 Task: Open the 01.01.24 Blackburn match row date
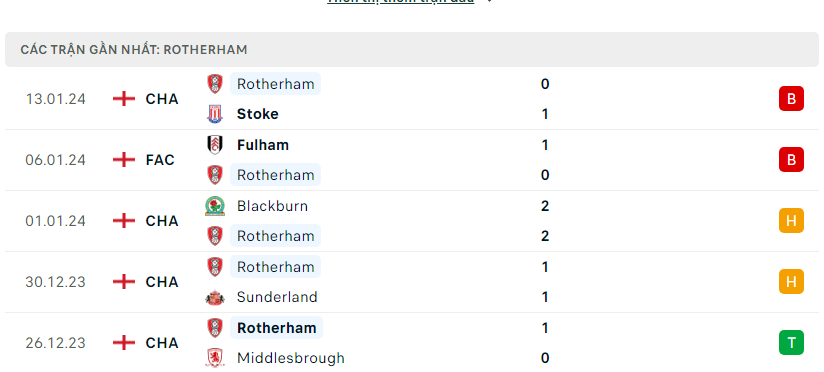55,221
